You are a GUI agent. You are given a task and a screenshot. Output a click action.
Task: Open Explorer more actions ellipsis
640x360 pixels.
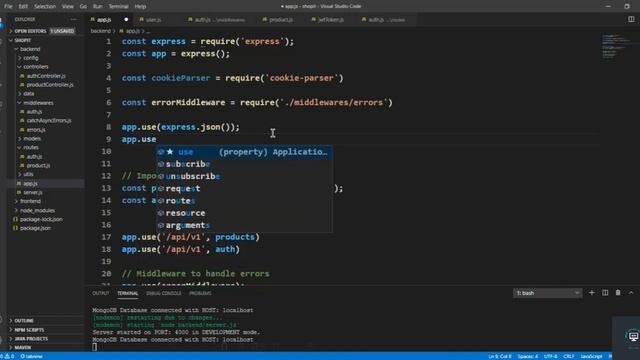(73, 19)
